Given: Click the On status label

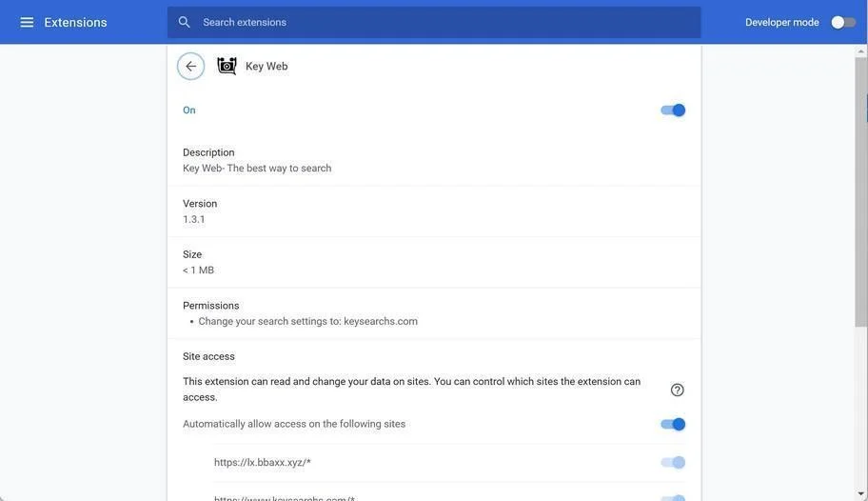Looking at the screenshot, I should tap(188, 110).
